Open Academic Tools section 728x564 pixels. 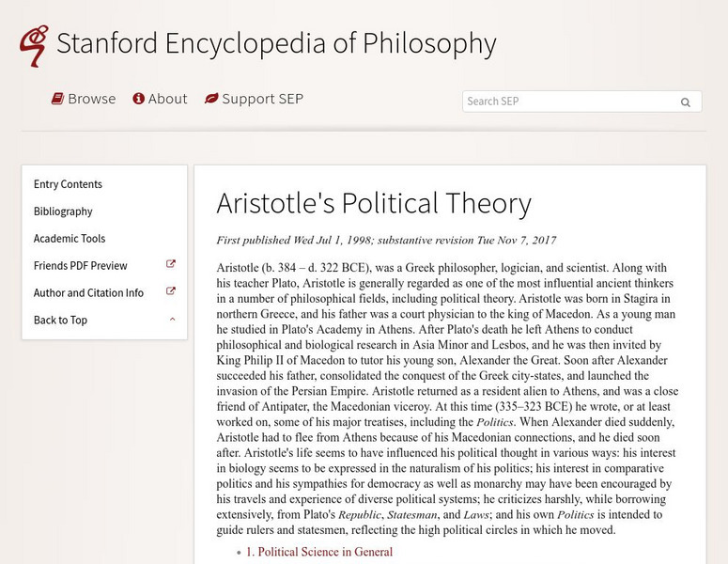[x=70, y=239]
